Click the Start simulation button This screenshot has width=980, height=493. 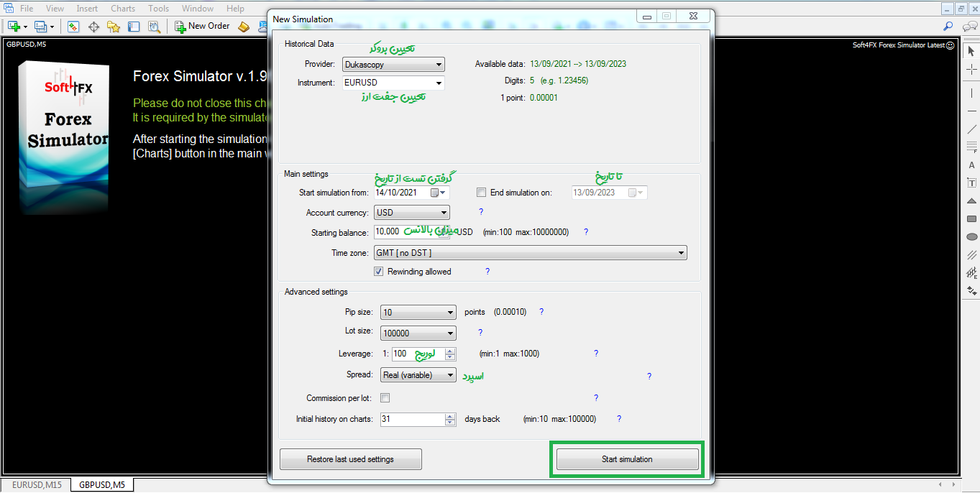627,459
